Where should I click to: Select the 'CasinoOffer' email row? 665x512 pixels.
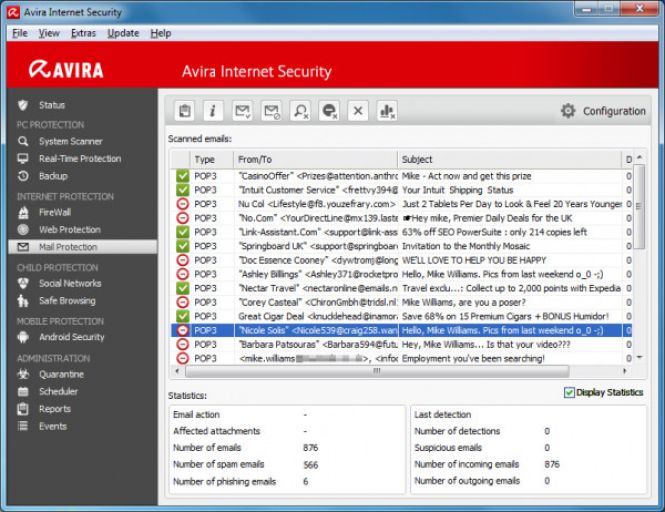401,176
